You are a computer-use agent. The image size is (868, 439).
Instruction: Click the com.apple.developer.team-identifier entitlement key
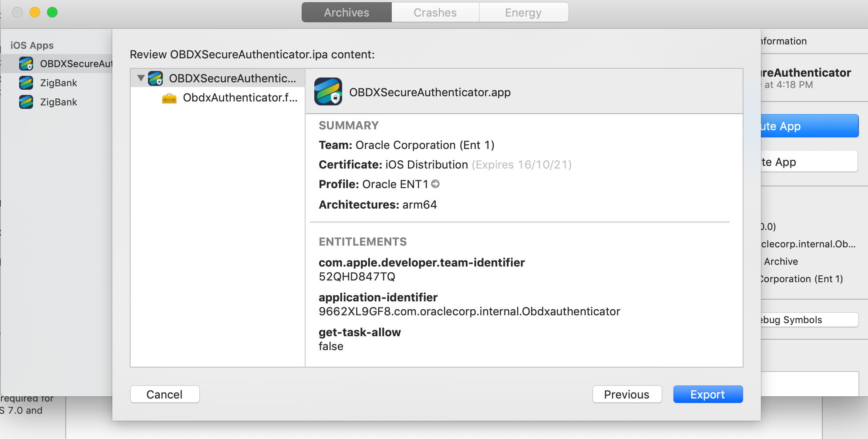point(422,263)
